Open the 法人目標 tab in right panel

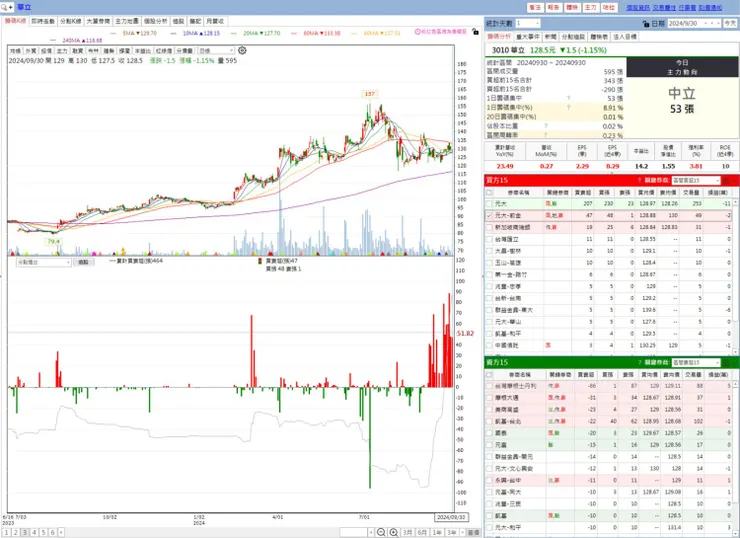coord(625,37)
